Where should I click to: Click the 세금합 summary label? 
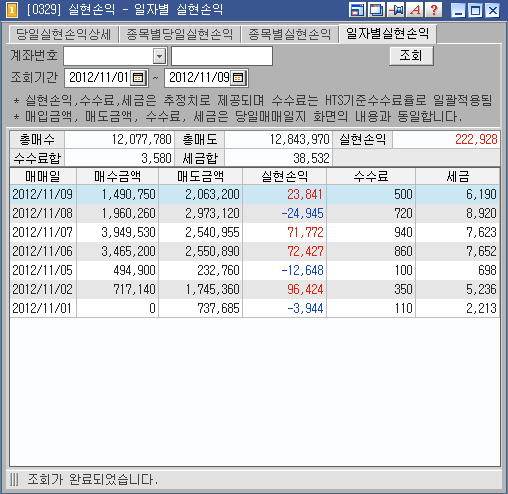(x=200, y=158)
